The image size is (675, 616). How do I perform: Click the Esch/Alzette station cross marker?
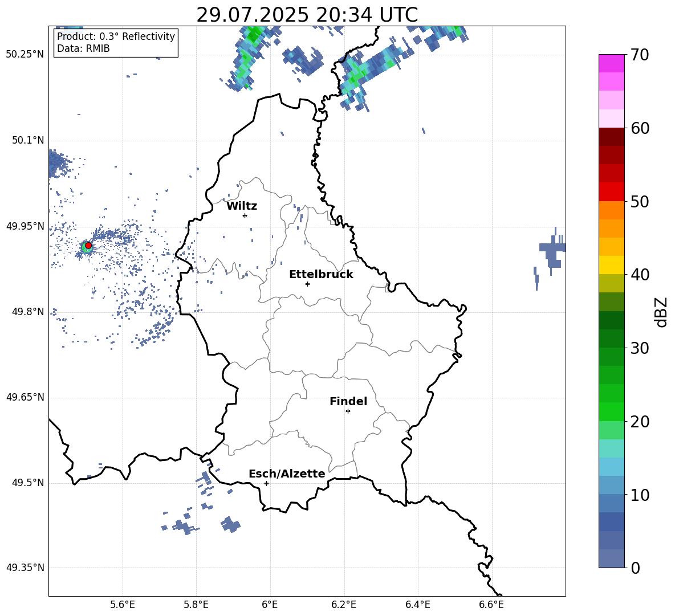click(x=266, y=483)
